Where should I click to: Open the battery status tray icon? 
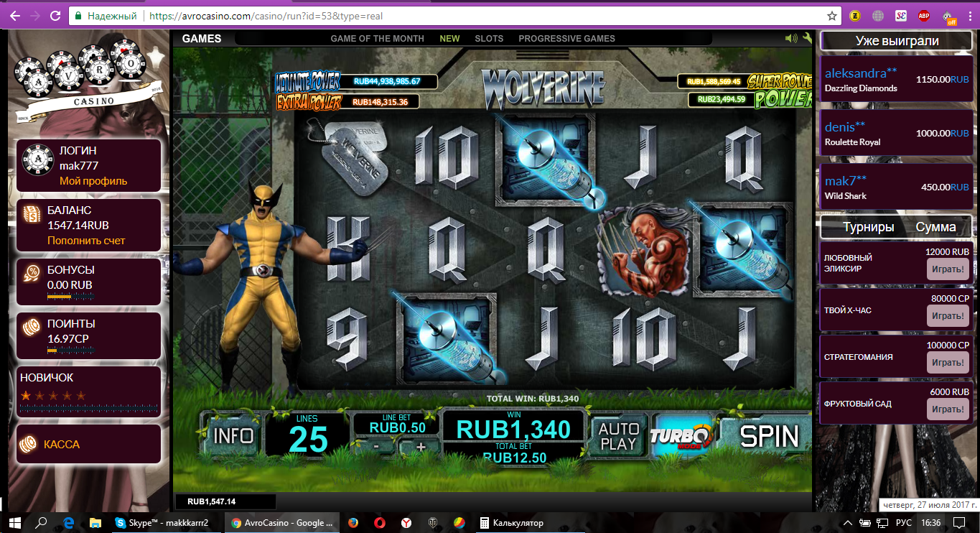tap(864, 522)
